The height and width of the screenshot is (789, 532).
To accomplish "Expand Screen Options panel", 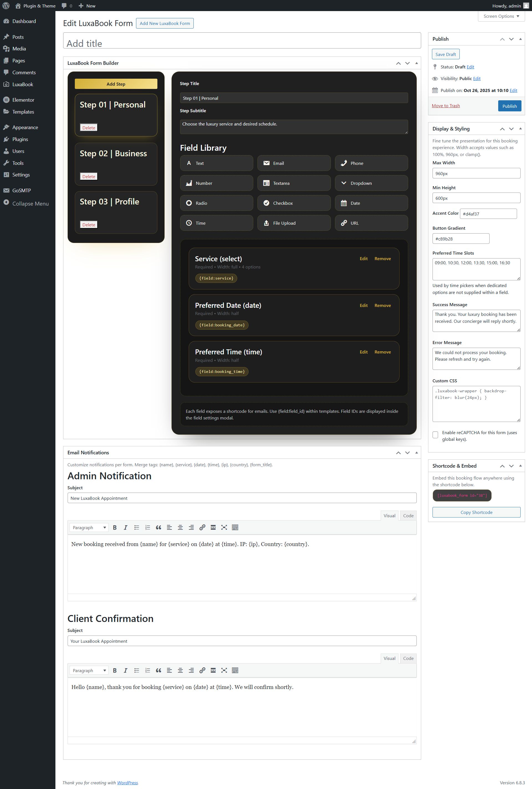I will [x=501, y=16].
